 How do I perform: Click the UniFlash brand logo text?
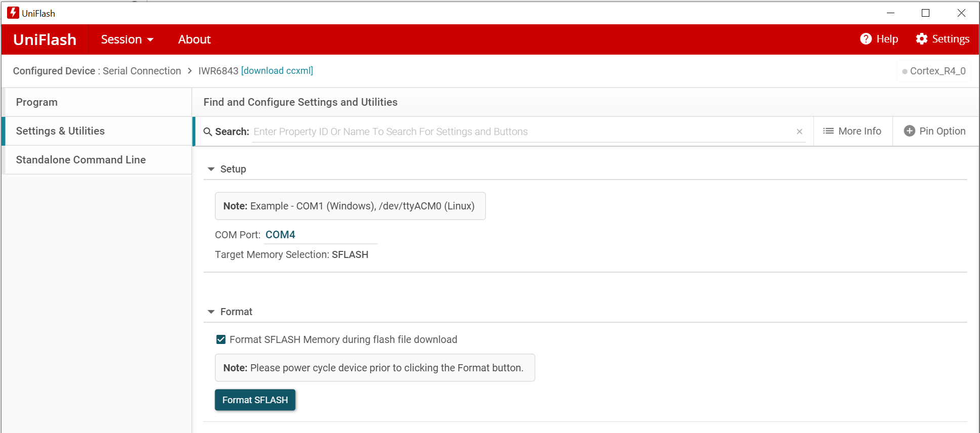45,39
